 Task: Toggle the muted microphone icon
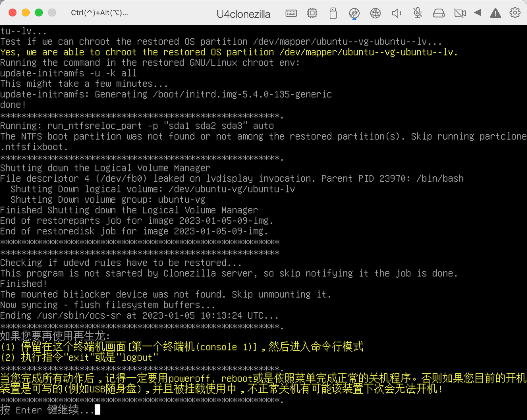click(418, 13)
